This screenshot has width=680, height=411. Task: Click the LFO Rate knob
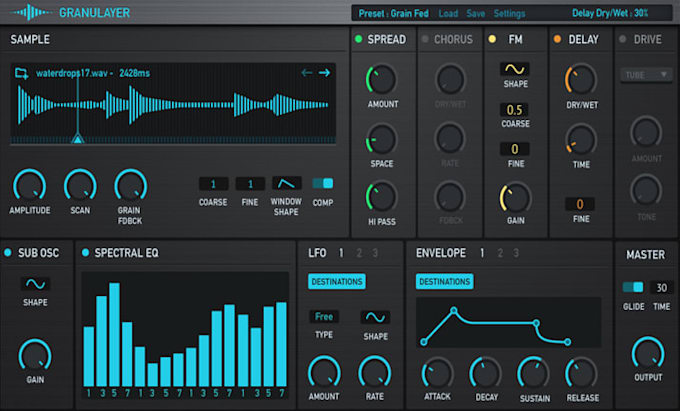(374, 372)
